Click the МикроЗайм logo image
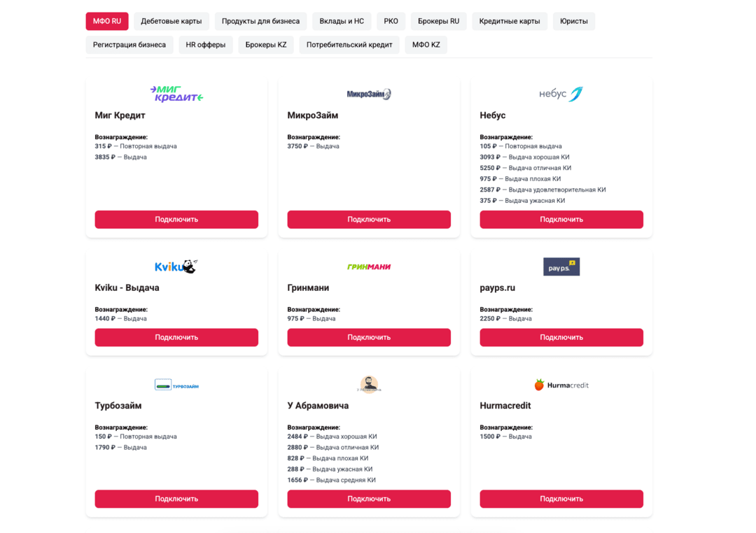 [x=369, y=94]
